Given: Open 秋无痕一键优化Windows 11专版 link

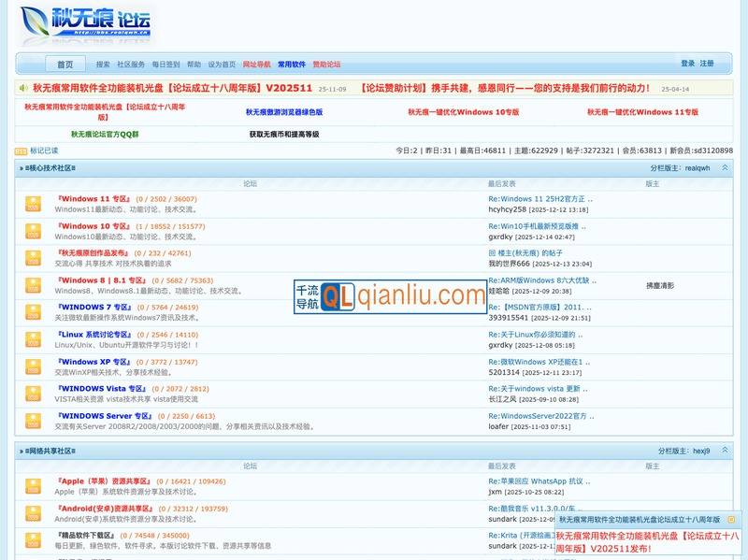Looking at the screenshot, I should [x=642, y=112].
